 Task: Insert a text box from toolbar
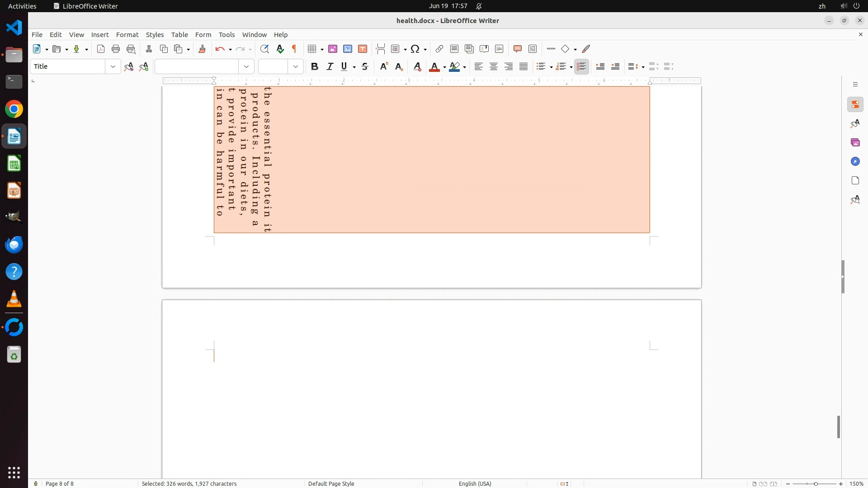click(363, 49)
